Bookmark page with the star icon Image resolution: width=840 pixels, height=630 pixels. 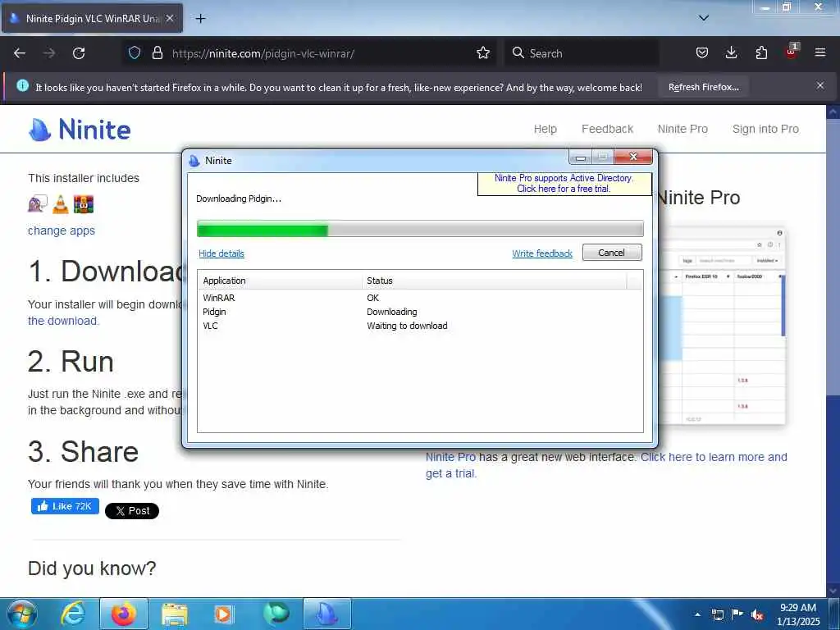tap(483, 52)
